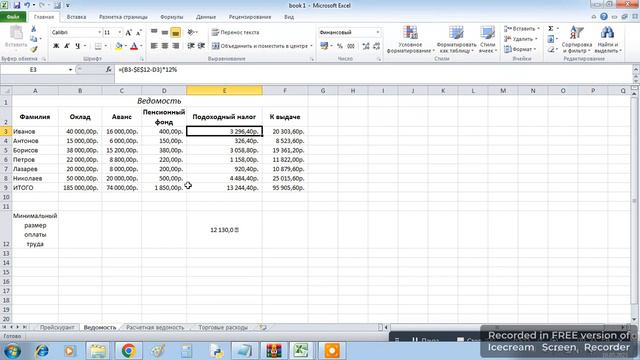Paste from clipboard with Вставить
This screenshot has width=640, height=360.
pyautogui.click(x=16, y=38)
